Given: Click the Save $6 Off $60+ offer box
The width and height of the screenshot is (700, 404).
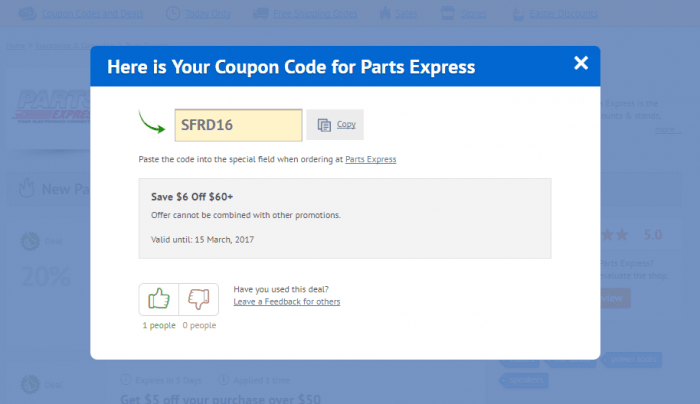Looking at the screenshot, I should 344,218.
